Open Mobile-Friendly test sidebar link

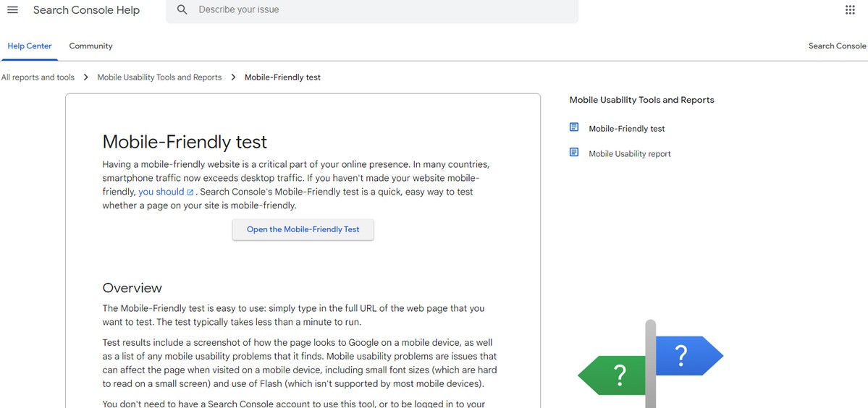[x=627, y=129]
